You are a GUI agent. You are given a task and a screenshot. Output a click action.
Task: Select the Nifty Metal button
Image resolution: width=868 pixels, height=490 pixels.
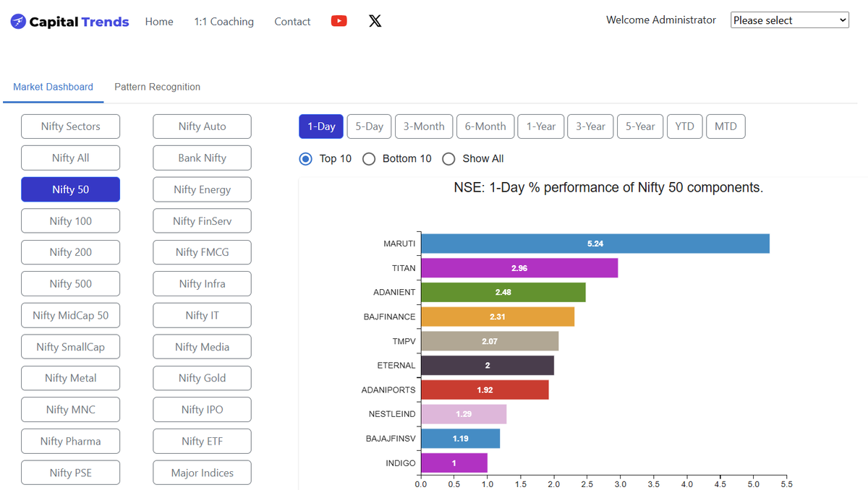(71, 378)
